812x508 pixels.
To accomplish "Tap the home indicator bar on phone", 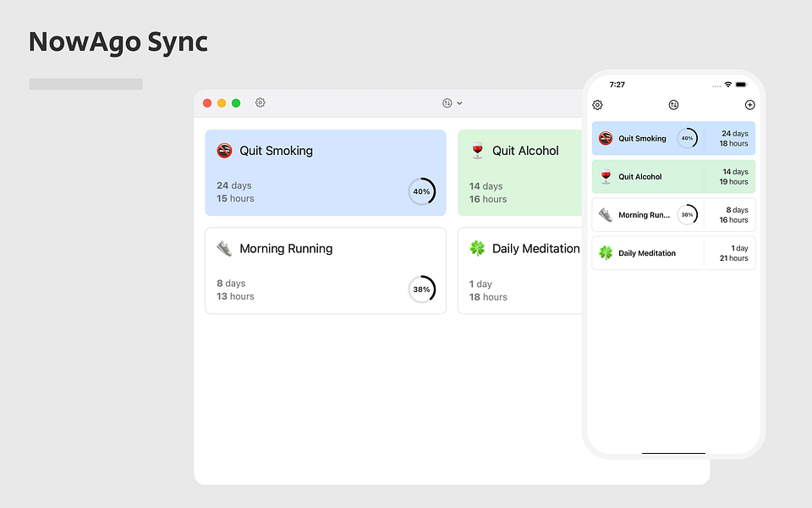I will [673, 453].
